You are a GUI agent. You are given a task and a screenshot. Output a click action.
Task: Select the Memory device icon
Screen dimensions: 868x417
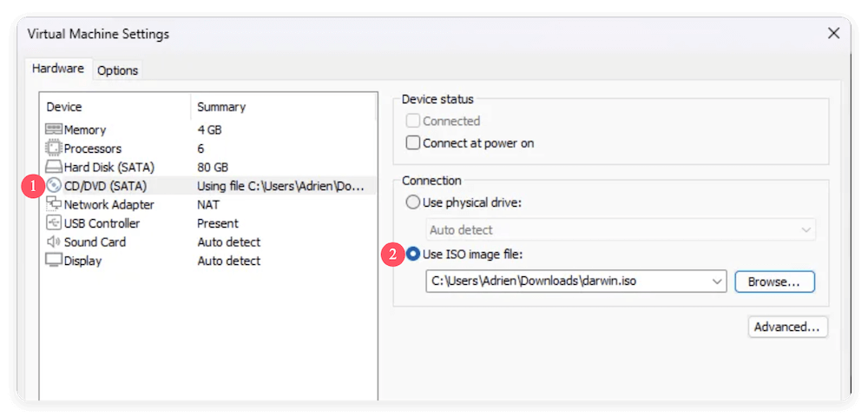tap(54, 129)
